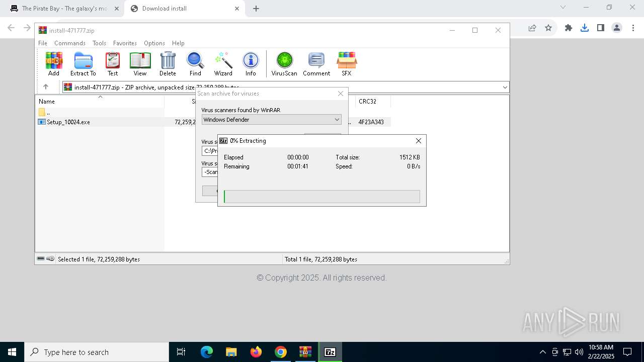Image resolution: width=644 pixels, height=362 pixels.
Task: Open Windows Start menu
Action: 12,352
